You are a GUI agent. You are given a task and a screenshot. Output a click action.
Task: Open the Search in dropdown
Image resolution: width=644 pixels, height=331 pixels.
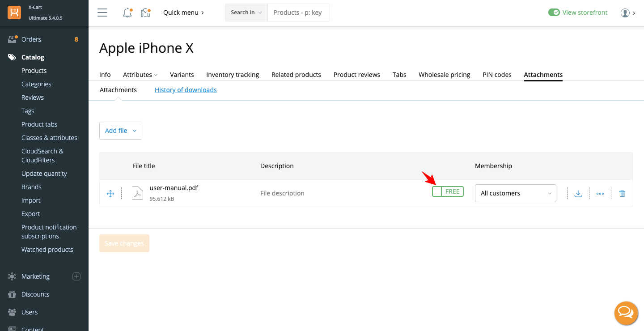[x=246, y=13]
